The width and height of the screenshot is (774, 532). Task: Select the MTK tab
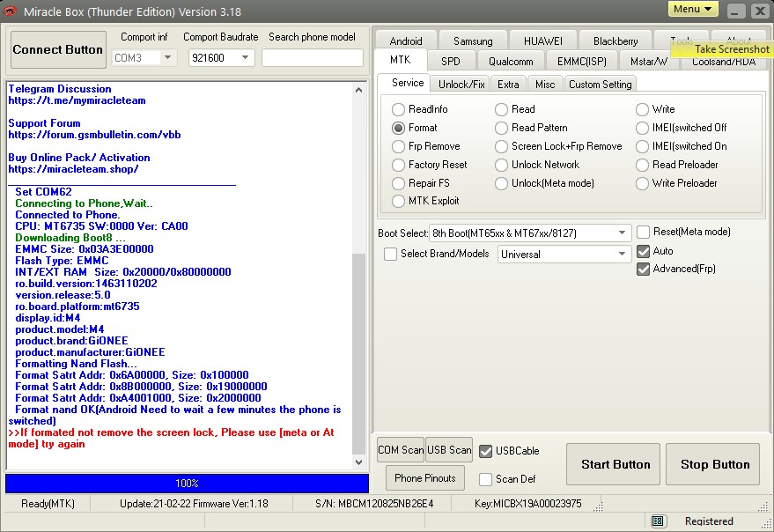(400, 60)
